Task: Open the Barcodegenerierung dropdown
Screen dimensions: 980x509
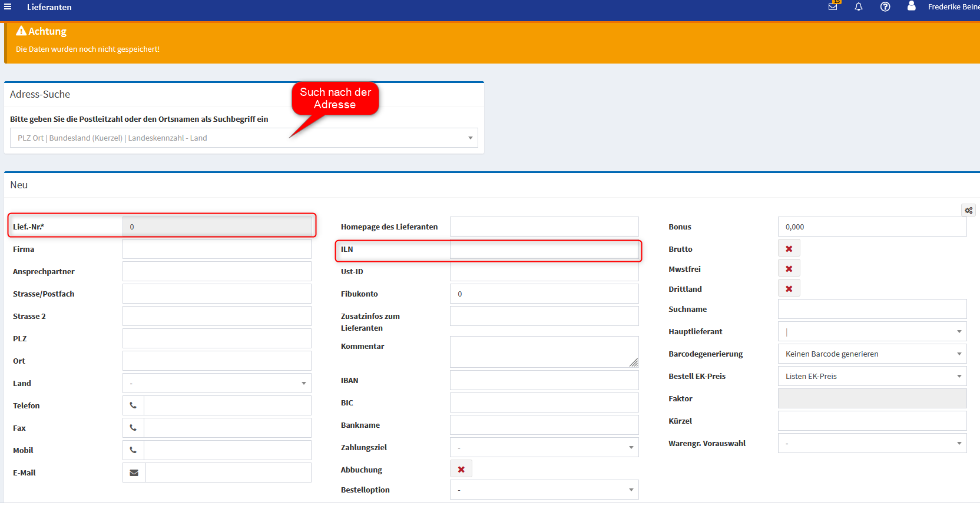Action: pyautogui.click(x=872, y=354)
